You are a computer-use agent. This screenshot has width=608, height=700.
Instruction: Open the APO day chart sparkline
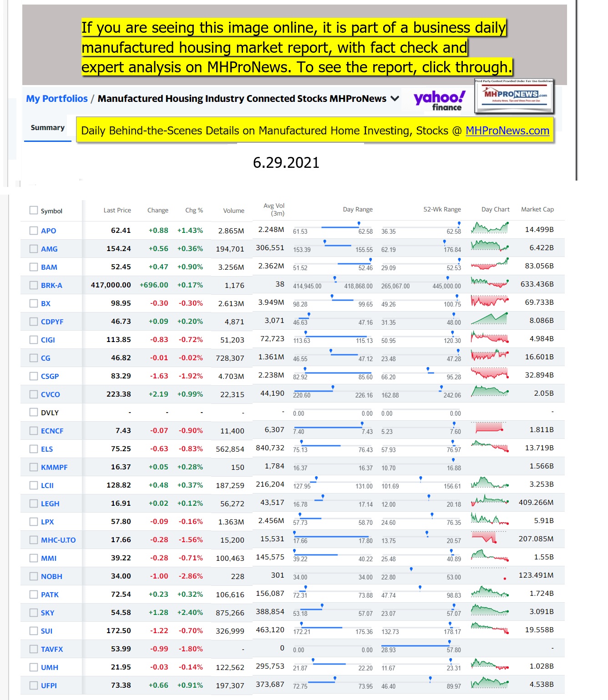click(x=490, y=227)
